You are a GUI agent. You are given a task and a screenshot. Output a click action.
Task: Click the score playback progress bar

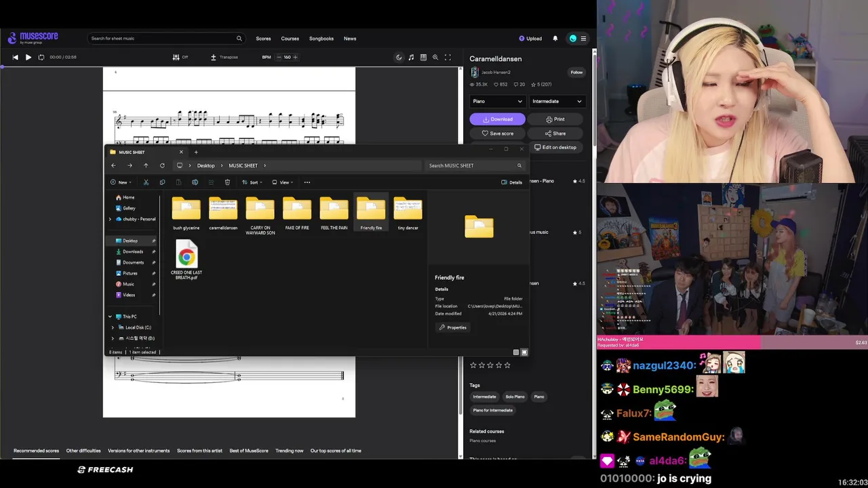point(229,66)
